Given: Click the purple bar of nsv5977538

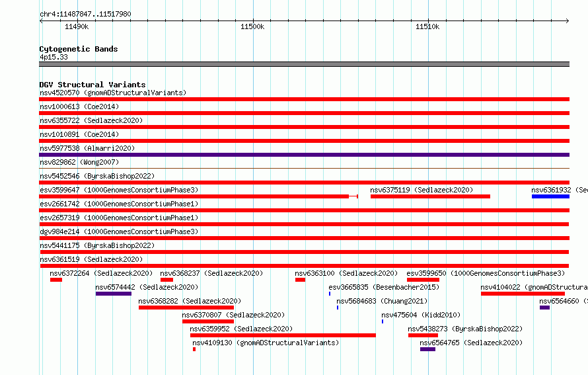Looking at the screenshot, I should [x=304, y=155].
